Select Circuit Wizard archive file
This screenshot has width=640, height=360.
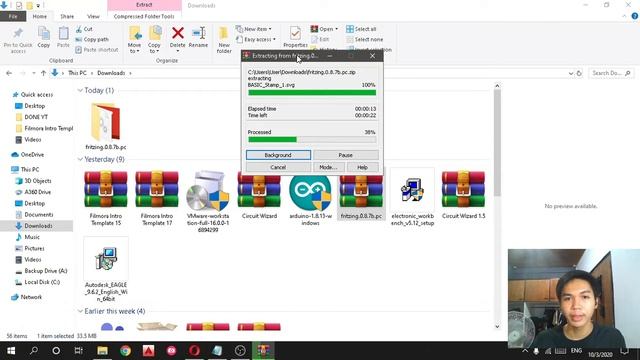pos(259,195)
